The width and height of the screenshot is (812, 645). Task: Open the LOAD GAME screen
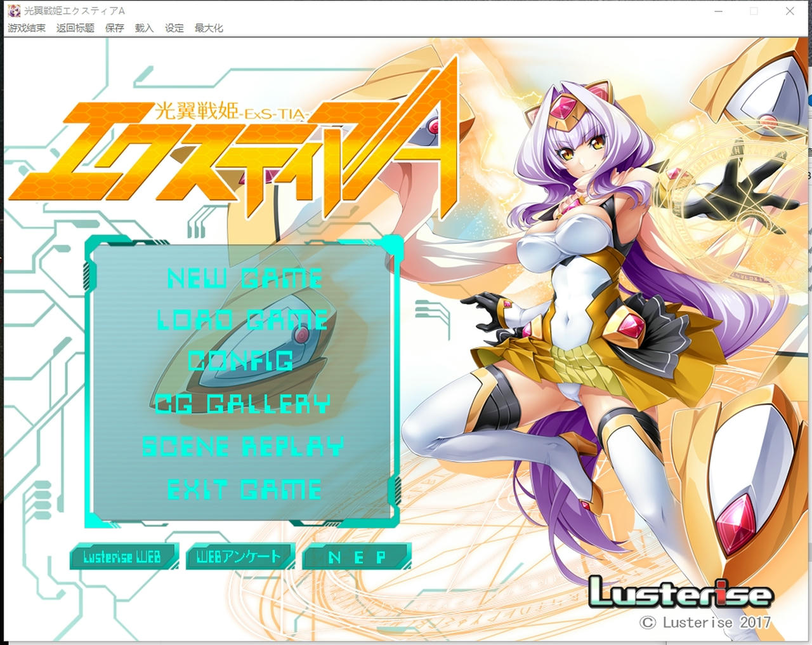point(244,320)
